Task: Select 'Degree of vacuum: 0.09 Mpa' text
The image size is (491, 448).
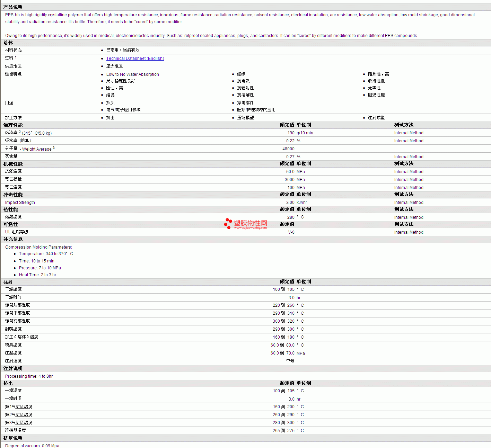Action: (32, 446)
